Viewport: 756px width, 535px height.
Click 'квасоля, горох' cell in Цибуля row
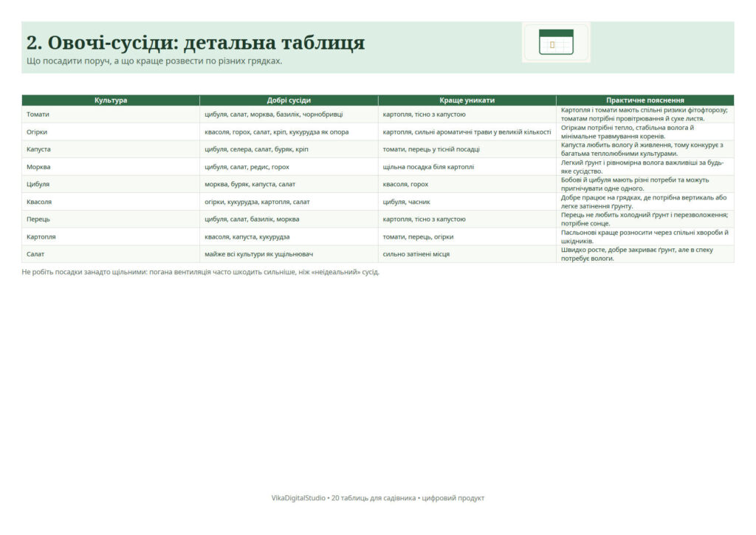pos(467,184)
